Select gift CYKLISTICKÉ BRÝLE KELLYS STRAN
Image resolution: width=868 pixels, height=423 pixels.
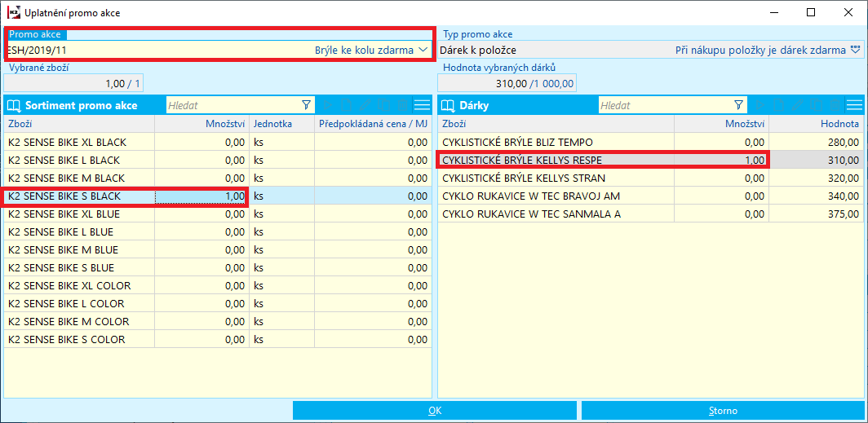coord(650,178)
